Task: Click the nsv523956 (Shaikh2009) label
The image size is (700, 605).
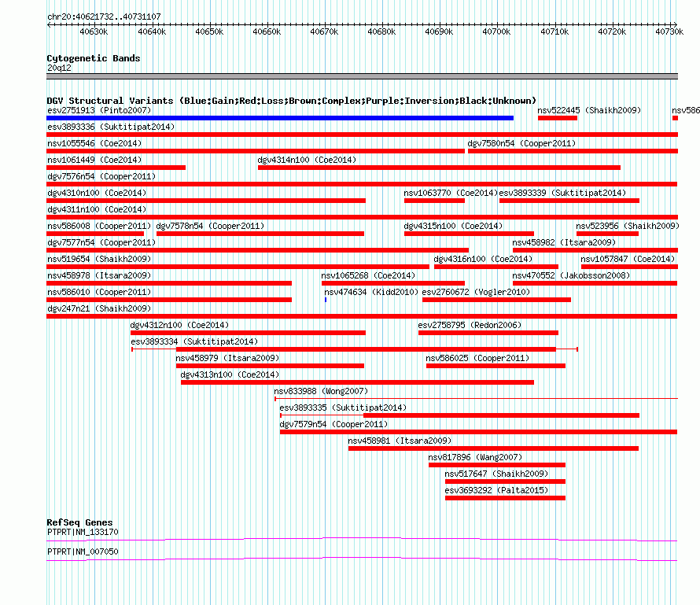Action: 627,226
